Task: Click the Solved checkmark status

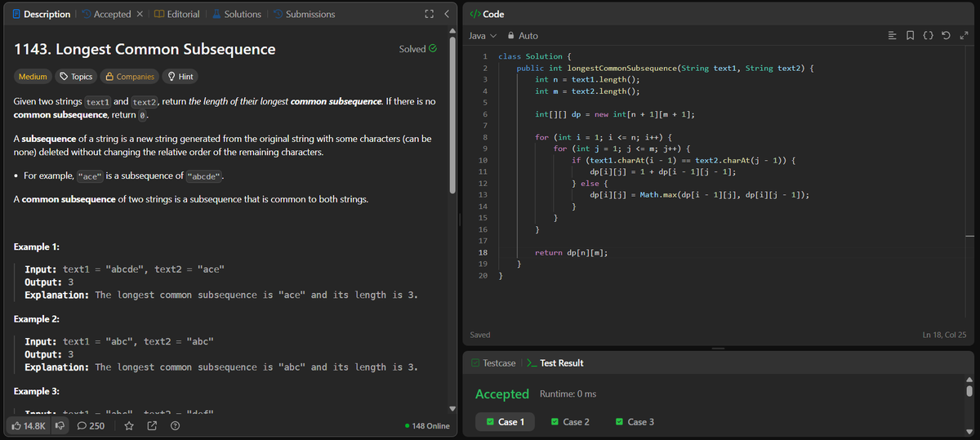Action: pos(418,49)
